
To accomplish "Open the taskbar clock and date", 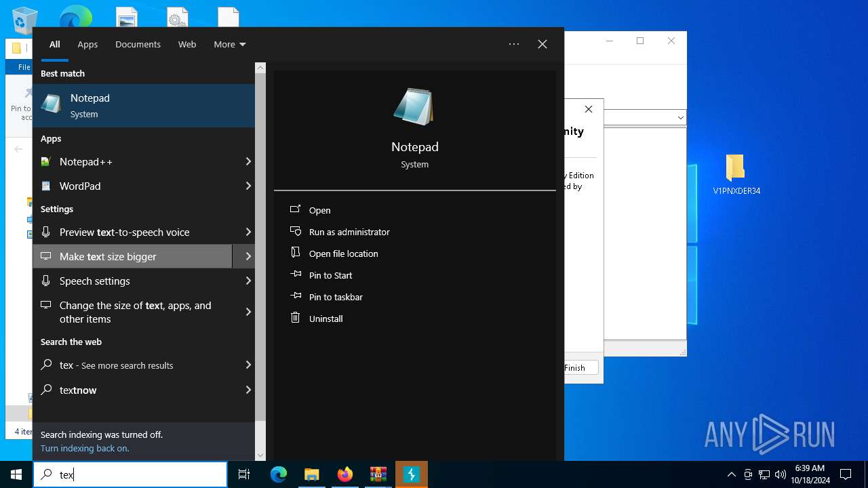I will tap(810, 474).
